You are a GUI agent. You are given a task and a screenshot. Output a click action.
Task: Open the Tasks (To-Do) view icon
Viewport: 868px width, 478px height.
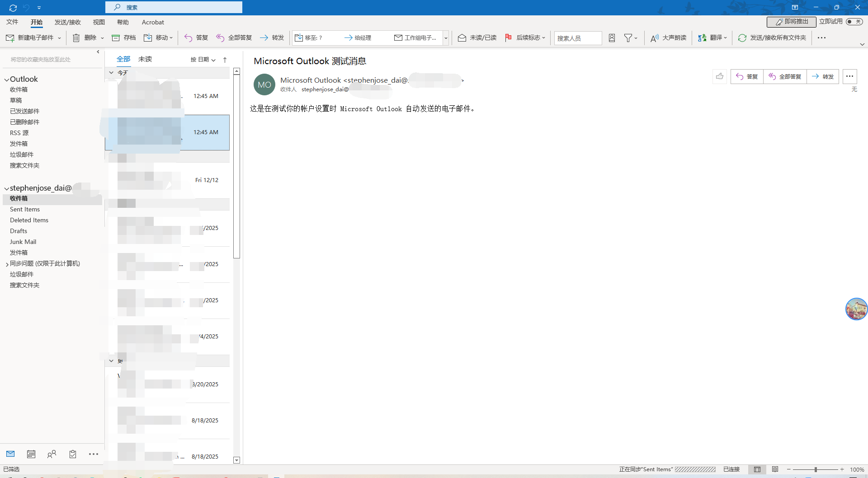pyautogui.click(x=72, y=454)
